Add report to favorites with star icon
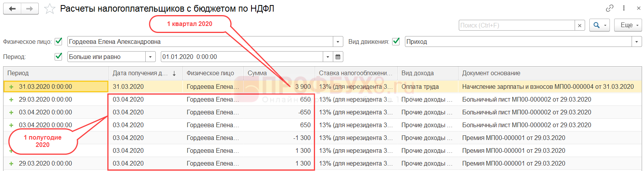This screenshot has height=171, width=644. point(50,9)
